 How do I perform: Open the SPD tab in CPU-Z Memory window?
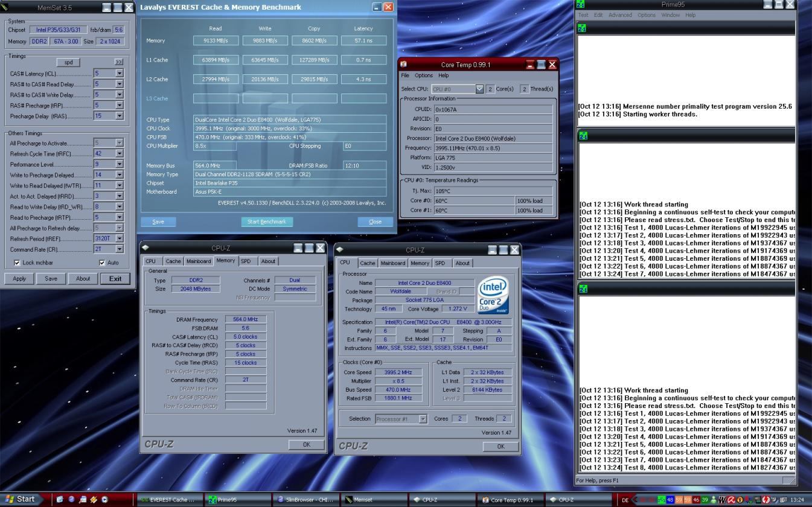(246, 261)
